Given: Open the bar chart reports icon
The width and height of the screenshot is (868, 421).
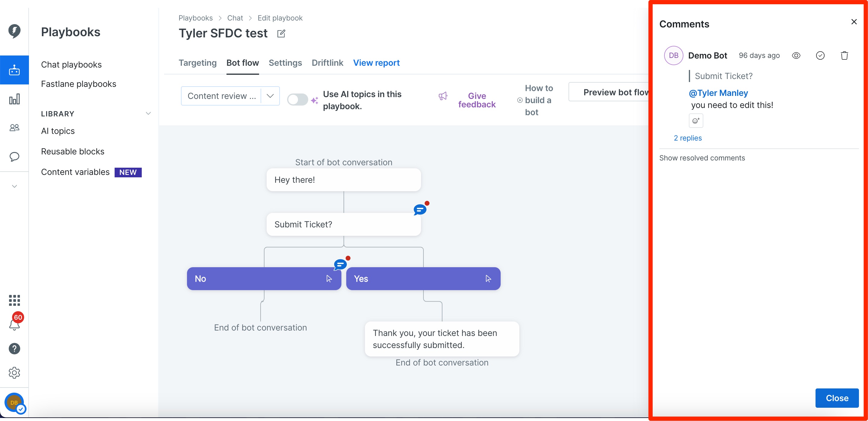Looking at the screenshot, I should pyautogui.click(x=14, y=99).
